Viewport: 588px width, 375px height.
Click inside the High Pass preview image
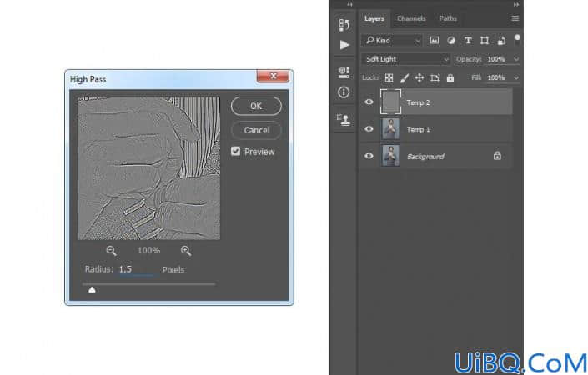coord(148,168)
